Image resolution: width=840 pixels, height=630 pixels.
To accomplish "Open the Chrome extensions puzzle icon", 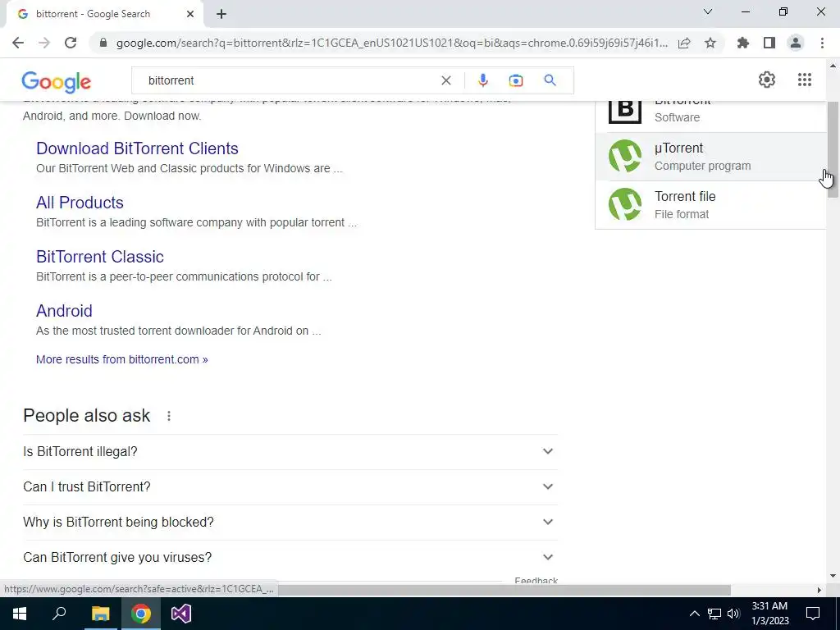I will [743, 43].
